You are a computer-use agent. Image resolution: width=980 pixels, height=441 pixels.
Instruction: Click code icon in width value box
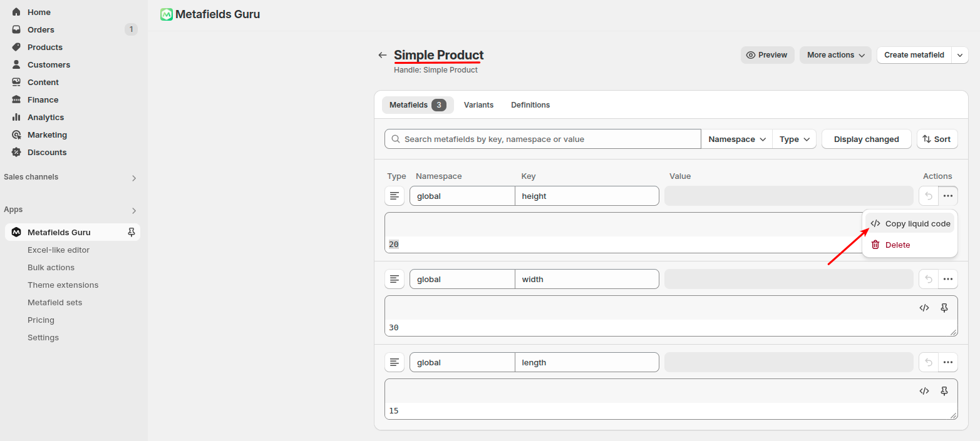coord(924,308)
